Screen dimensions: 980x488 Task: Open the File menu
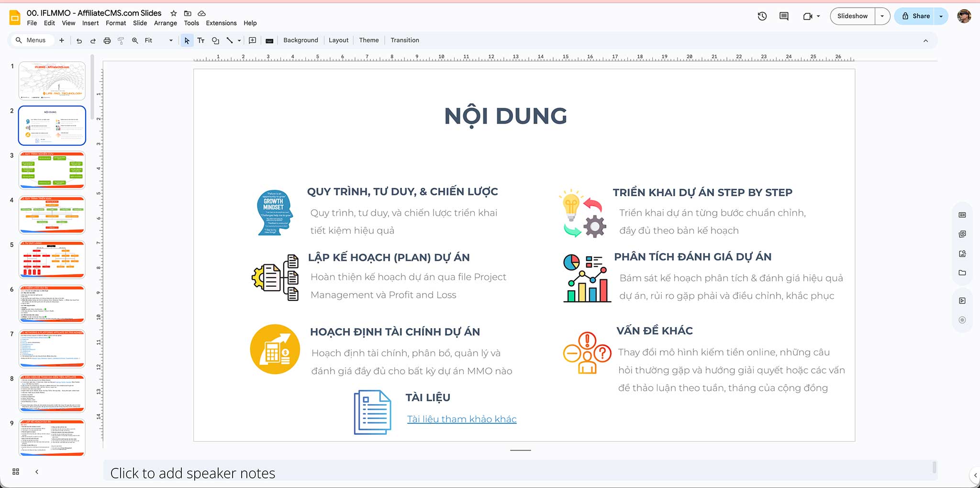click(x=32, y=23)
